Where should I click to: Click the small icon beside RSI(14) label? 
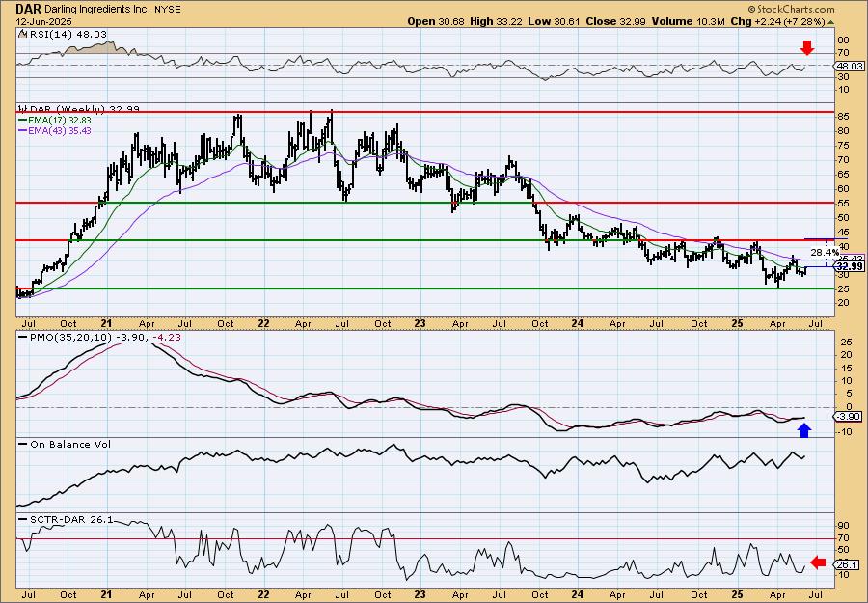22,34
